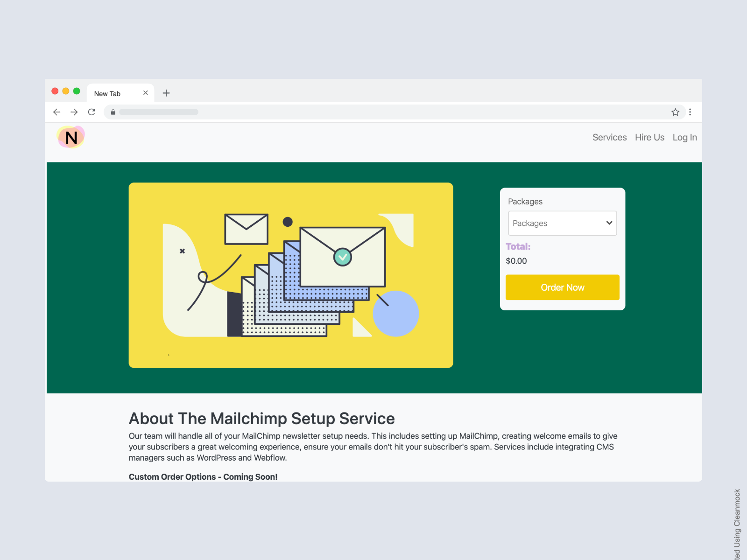Click the 'Total:' label
The height and width of the screenshot is (560, 747).
pyautogui.click(x=518, y=246)
